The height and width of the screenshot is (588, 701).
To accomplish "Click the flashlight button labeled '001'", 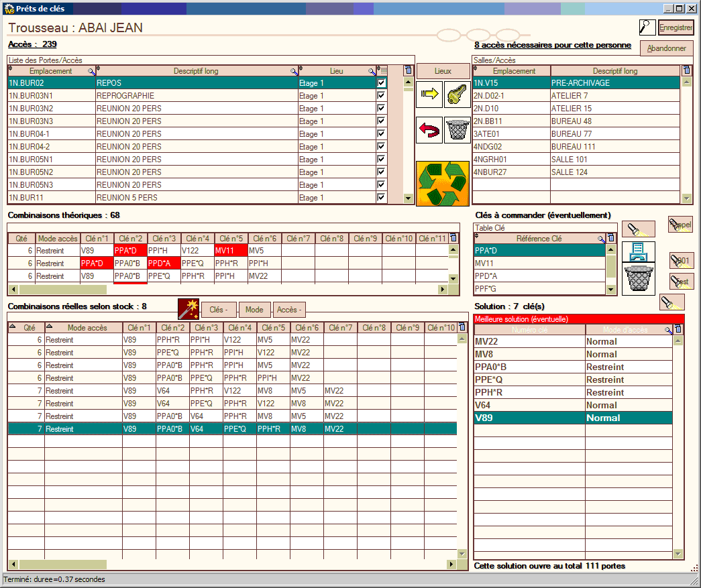I will click(x=682, y=261).
